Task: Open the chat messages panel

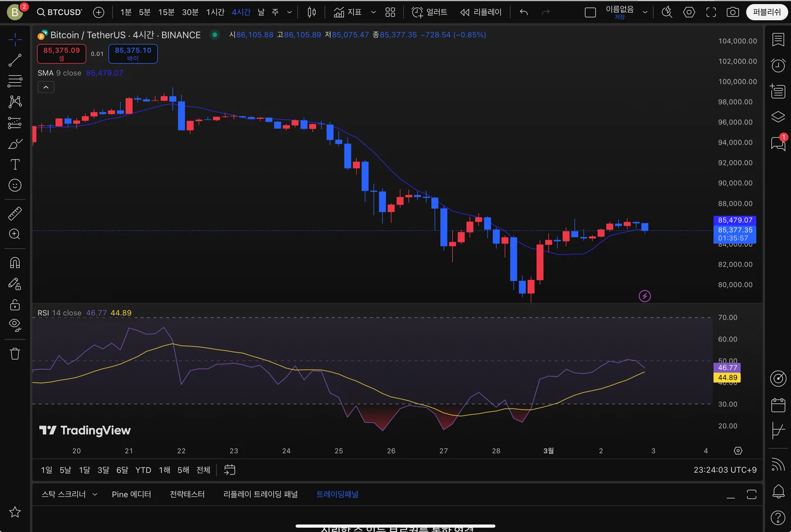Action: [778, 143]
